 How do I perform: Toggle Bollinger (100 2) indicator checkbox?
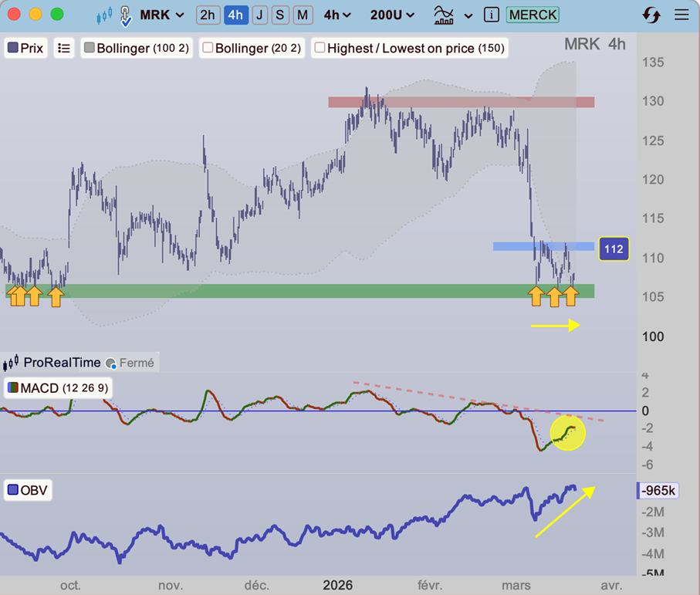(x=90, y=48)
